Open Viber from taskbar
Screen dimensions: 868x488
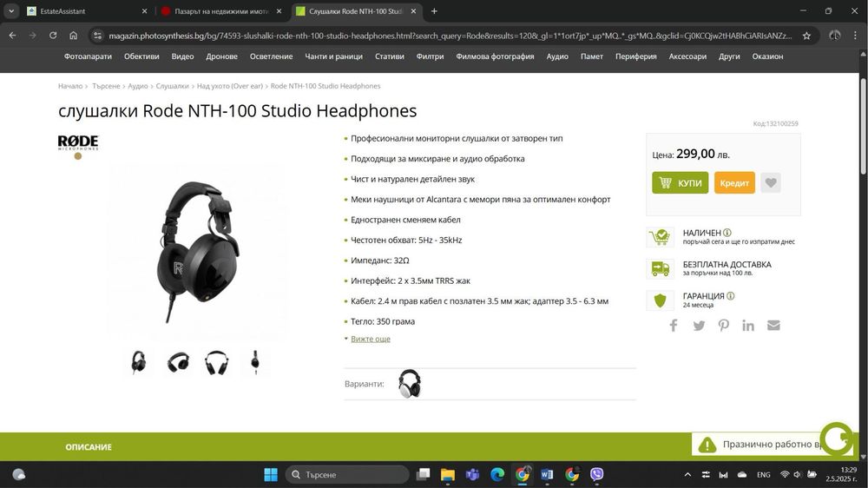[597, 474]
